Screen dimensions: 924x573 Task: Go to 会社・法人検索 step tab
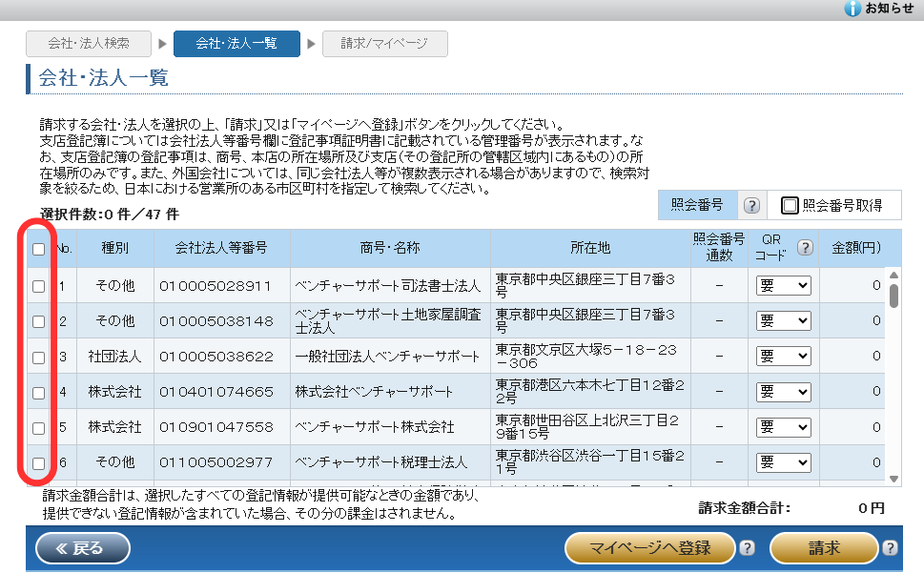click(89, 43)
